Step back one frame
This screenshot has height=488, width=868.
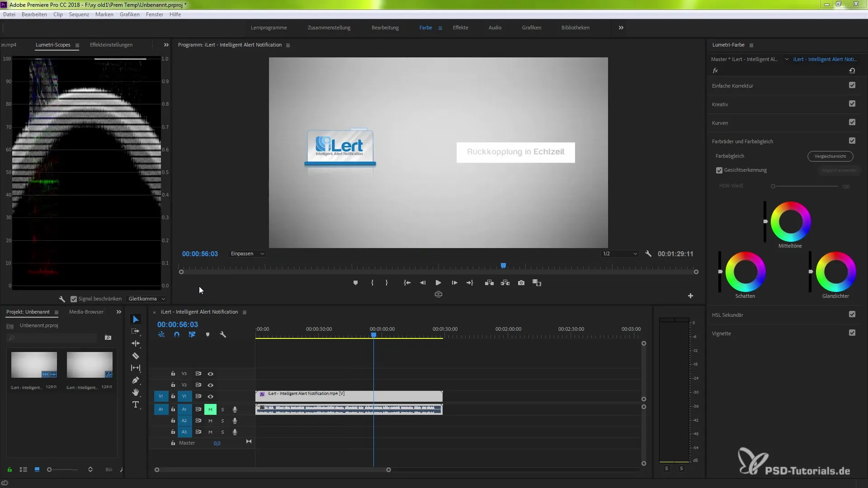(x=423, y=283)
